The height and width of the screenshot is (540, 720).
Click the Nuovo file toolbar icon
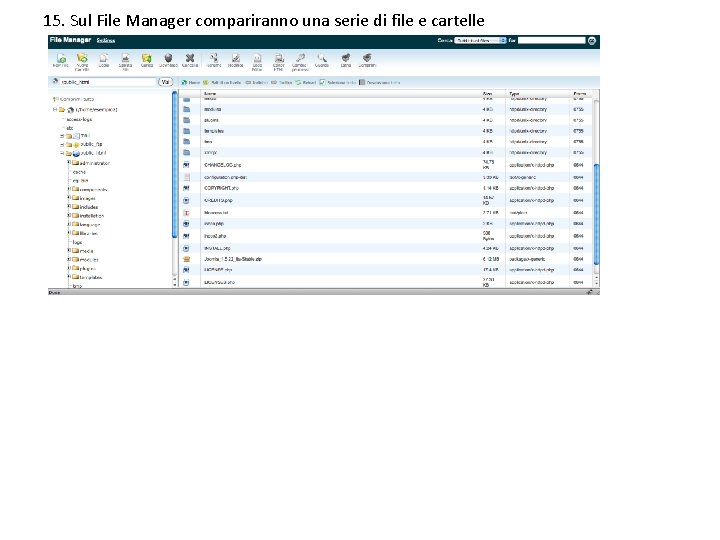[x=61, y=60]
